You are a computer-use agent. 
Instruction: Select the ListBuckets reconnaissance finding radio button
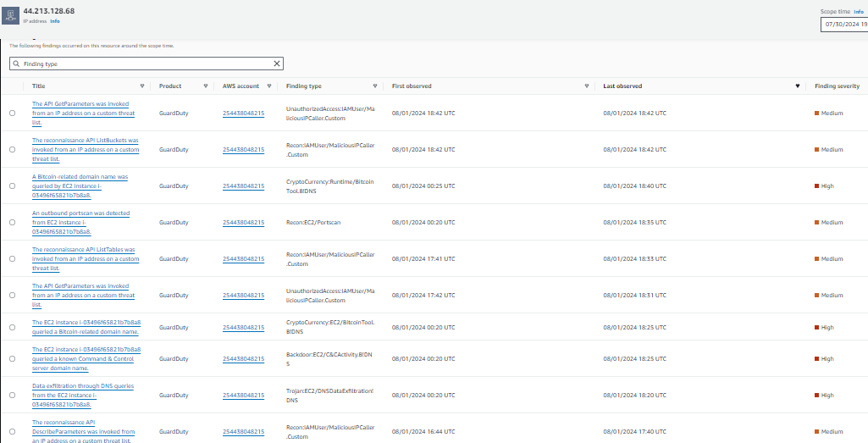pos(12,150)
